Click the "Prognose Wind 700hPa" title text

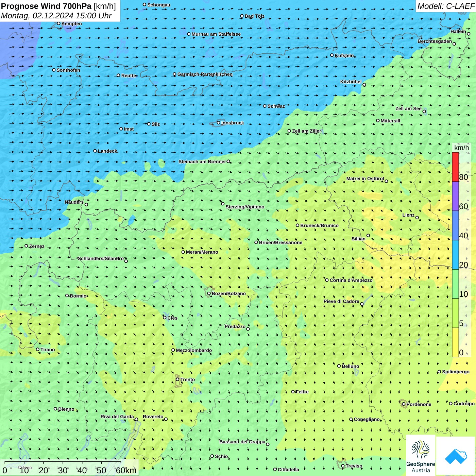pos(46,6)
